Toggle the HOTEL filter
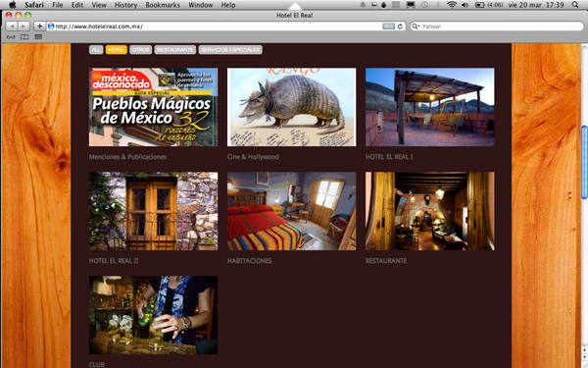The width and height of the screenshot is (588, 368). pyautogui.click(x=117, y=50)
